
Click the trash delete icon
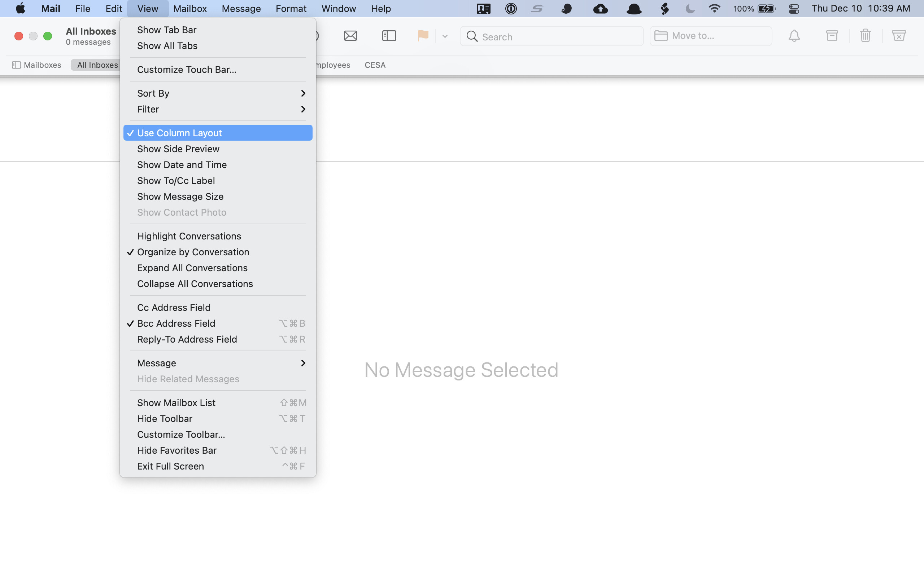point(865,36)
